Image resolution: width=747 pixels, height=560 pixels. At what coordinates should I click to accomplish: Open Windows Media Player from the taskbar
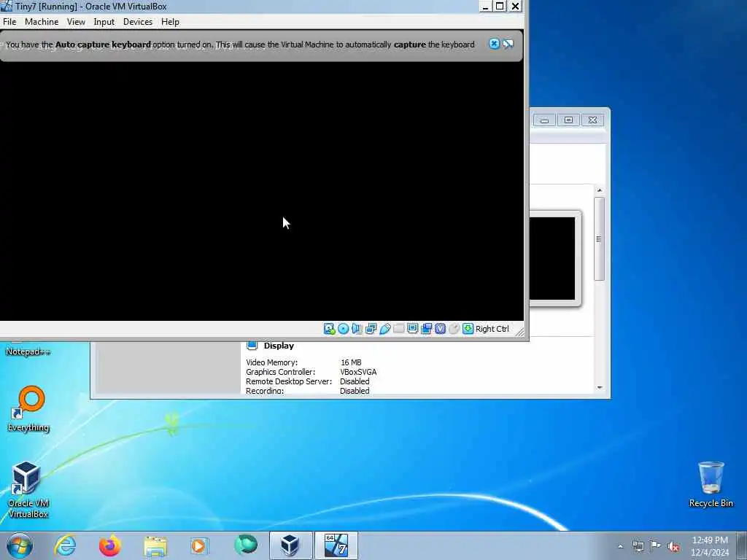(x=199, y=545)
